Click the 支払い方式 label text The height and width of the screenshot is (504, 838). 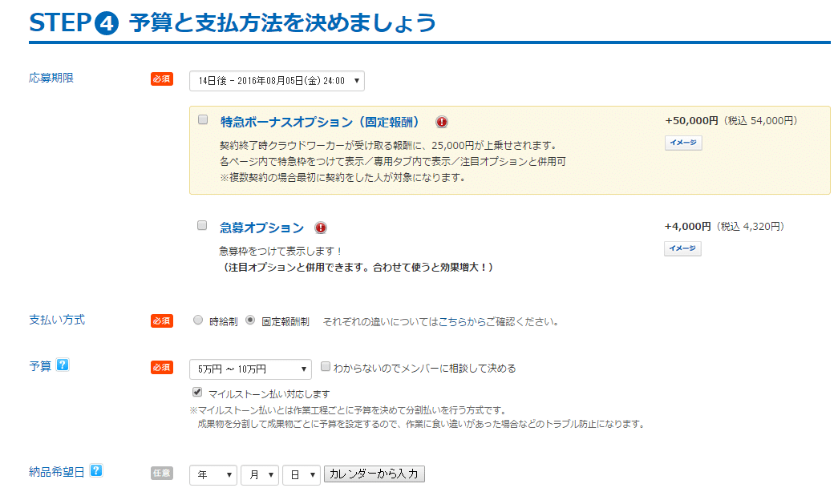[57, 320]
